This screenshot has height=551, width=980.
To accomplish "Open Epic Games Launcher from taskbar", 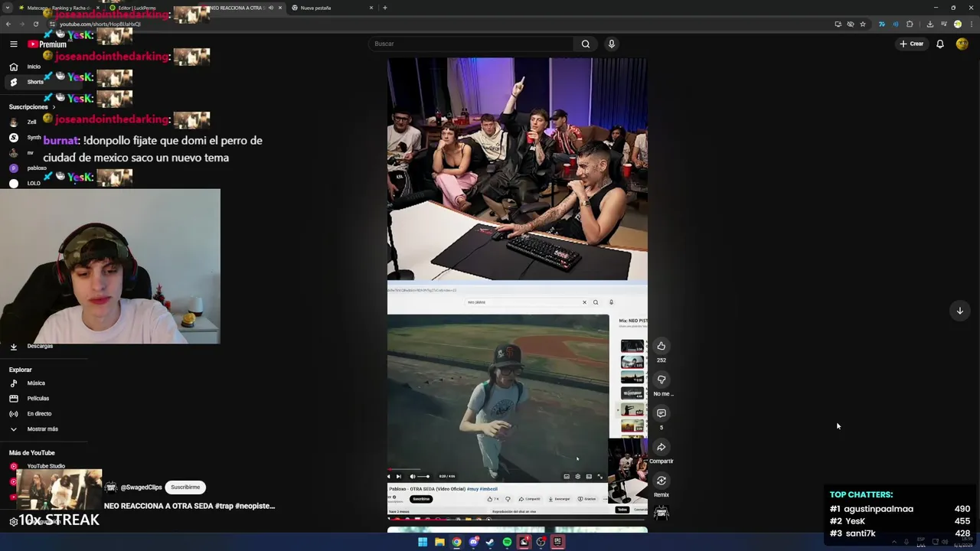I will 557,542.
